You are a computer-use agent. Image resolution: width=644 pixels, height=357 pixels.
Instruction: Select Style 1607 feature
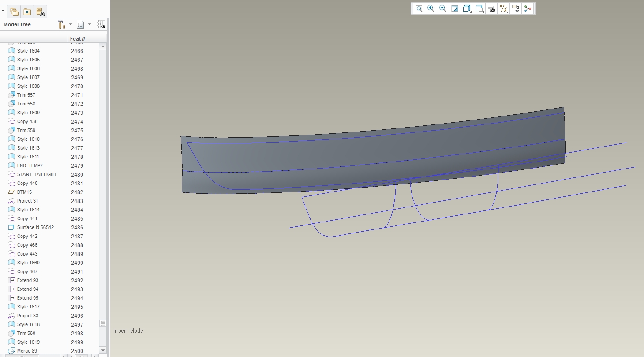tap(28, 77)
